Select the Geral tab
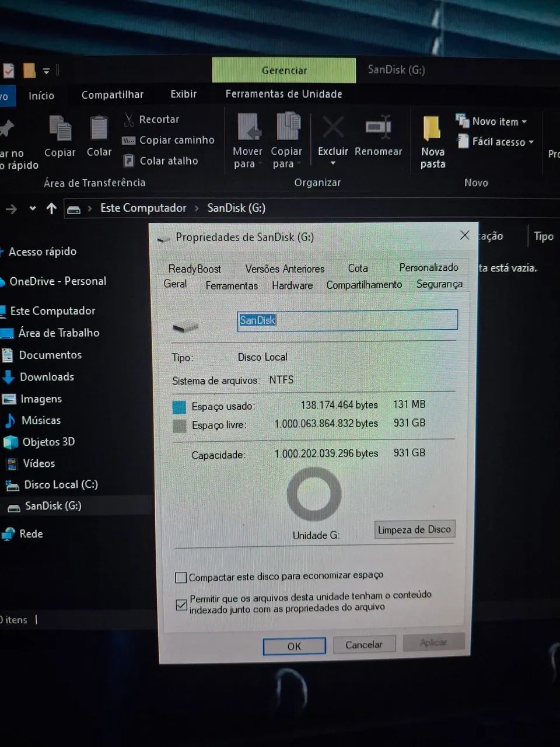 pyautogui.click(x=175, y=284)
